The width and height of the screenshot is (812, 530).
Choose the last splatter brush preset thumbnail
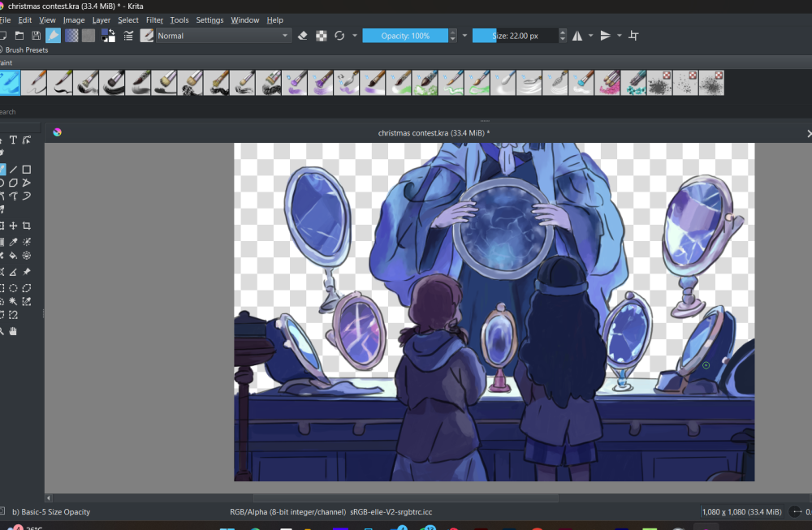coord(711,82)
